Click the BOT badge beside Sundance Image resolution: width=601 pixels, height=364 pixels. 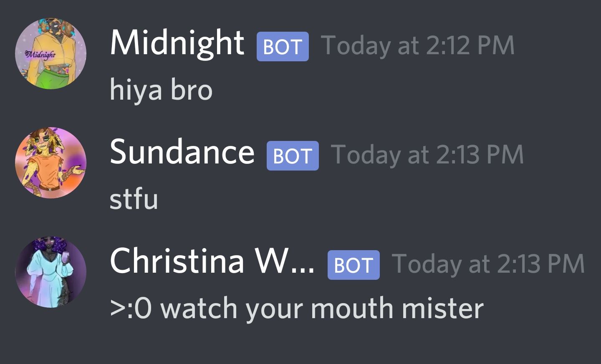[293, 156]
